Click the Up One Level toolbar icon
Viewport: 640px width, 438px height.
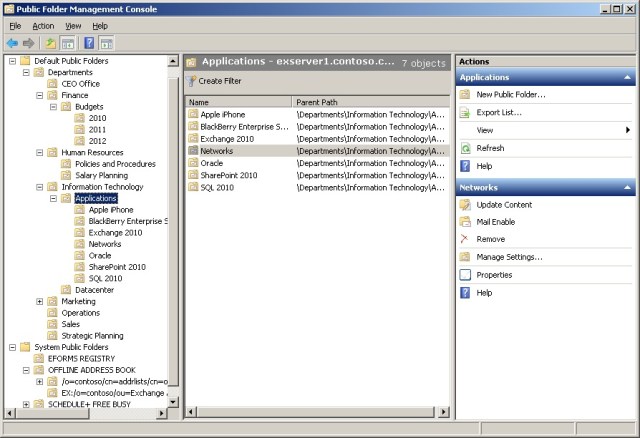(50, 43)
